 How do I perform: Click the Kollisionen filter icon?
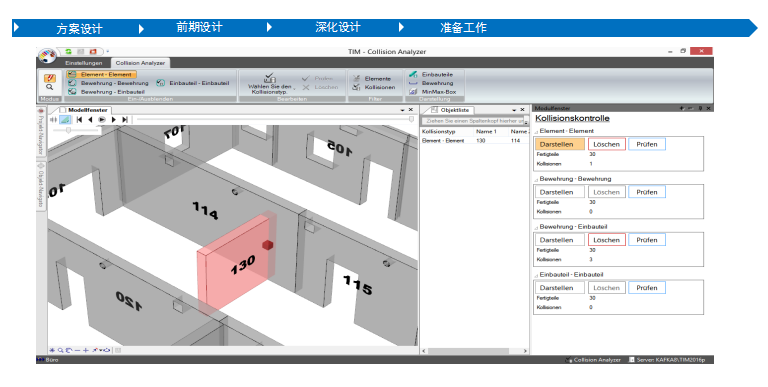(x=356, y=87)
